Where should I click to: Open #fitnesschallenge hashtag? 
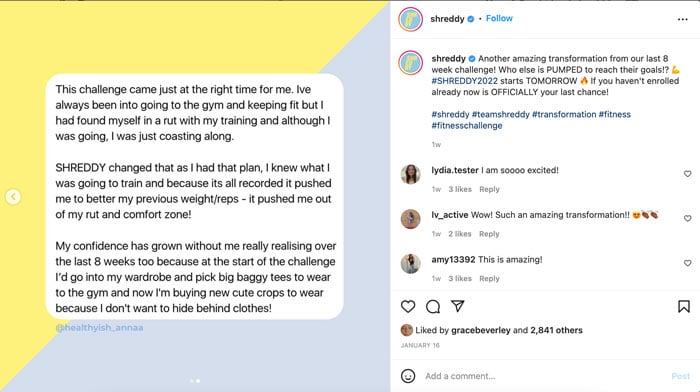(x=467, y=125)
